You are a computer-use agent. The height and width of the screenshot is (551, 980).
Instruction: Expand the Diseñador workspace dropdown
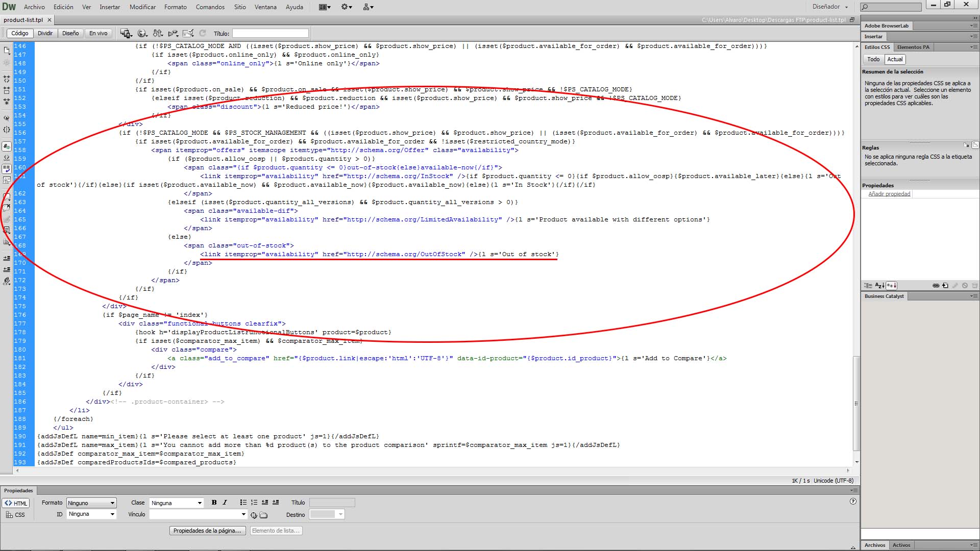pos(830,7)
